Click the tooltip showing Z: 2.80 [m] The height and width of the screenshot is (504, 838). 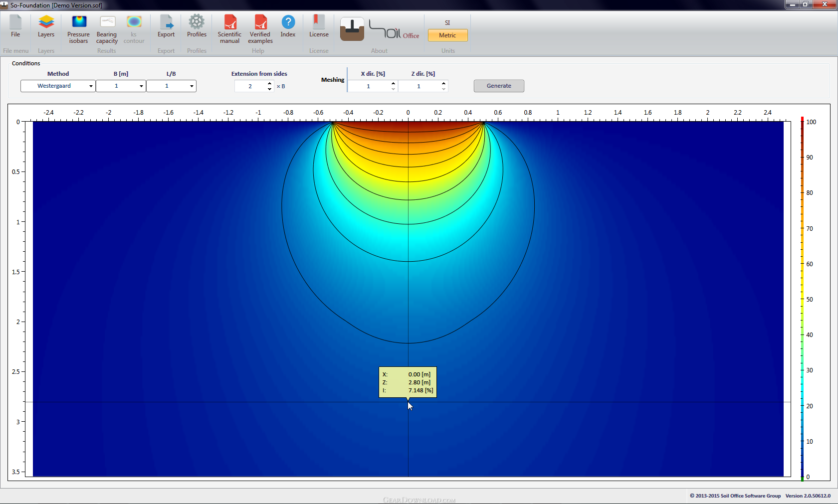point(408,382)
